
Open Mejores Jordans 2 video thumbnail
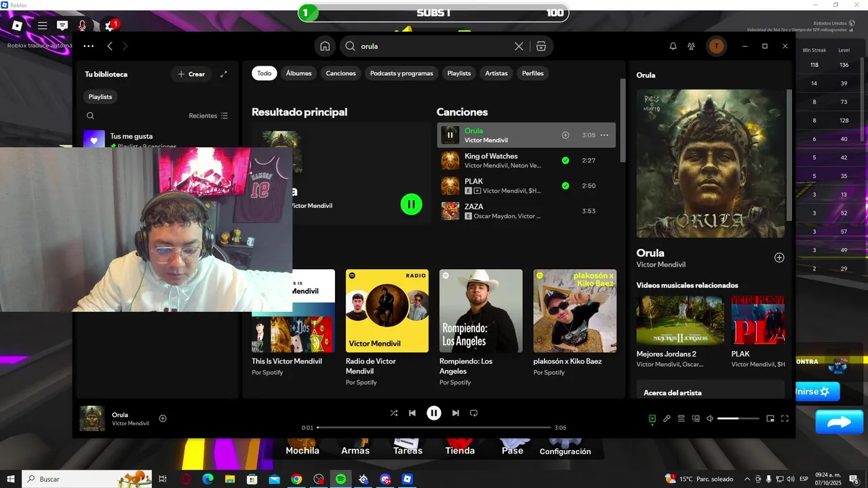[680, 320]
